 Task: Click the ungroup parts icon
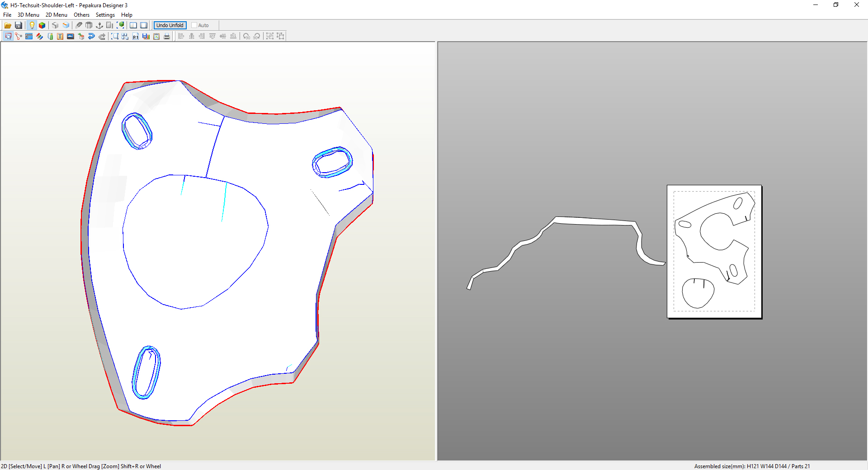[x=280, y=36]
